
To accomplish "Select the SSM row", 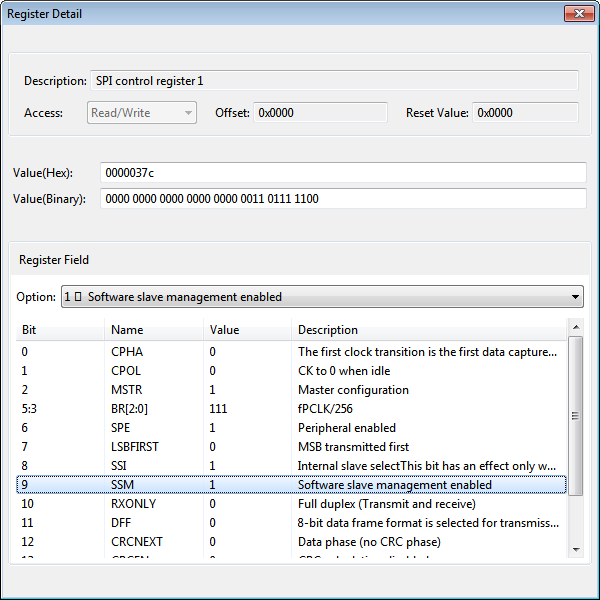I will click(291, 485).
